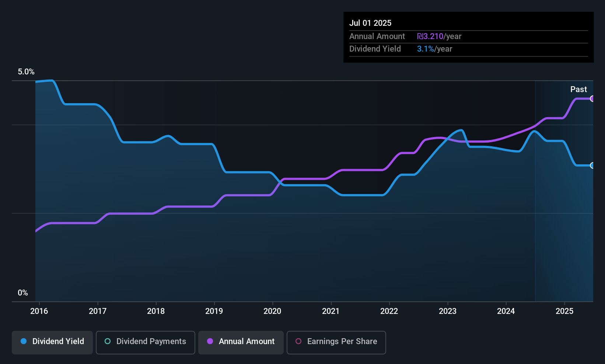Click the purple Annual Amount endpoint marker
605x364 pixels.
[x=592, y=99]
